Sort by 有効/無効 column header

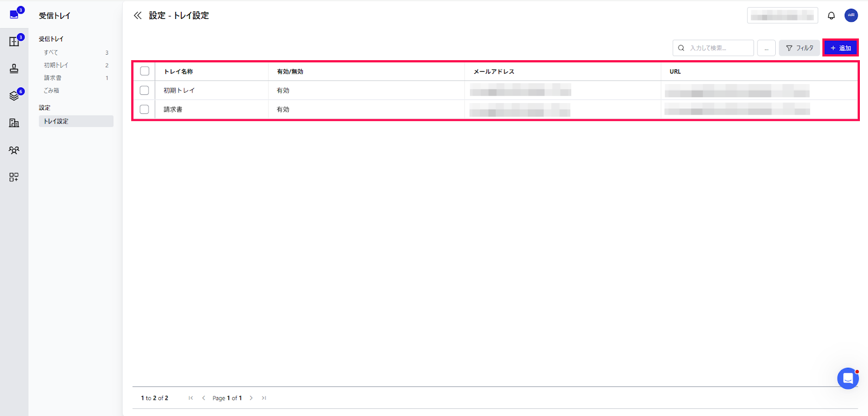pos(290,72)
